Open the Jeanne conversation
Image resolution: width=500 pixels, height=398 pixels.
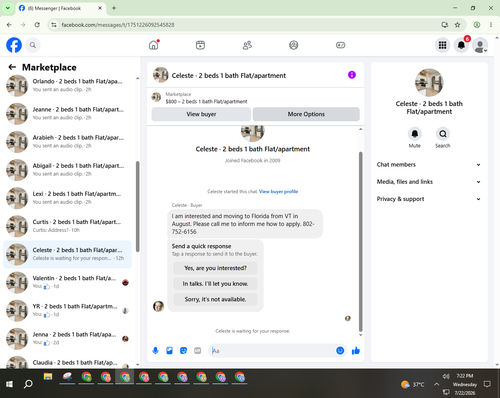67,113
